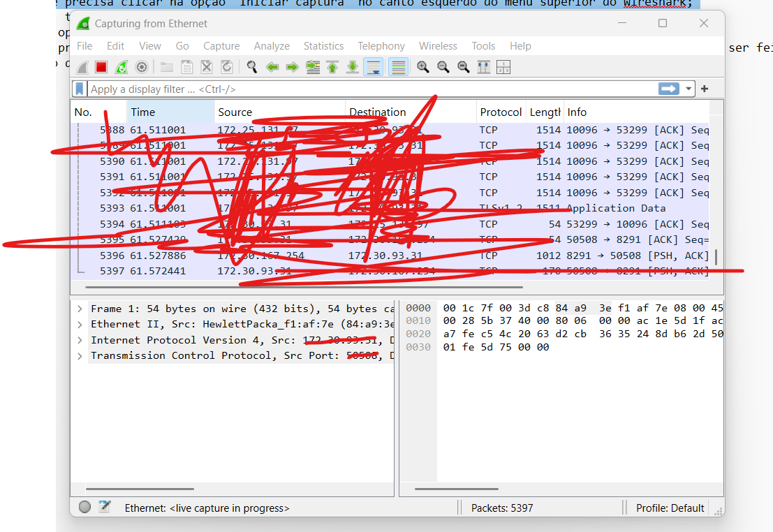The width and height of the screenshot is (773, 532).
Task: Sort packets by the No. column header
Action: tap(99, 112)
